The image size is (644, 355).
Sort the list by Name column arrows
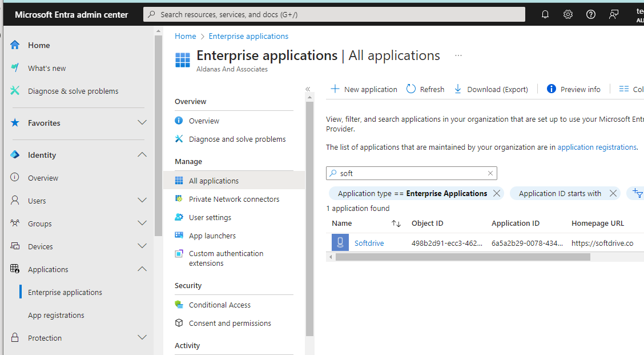pos(396,224)
